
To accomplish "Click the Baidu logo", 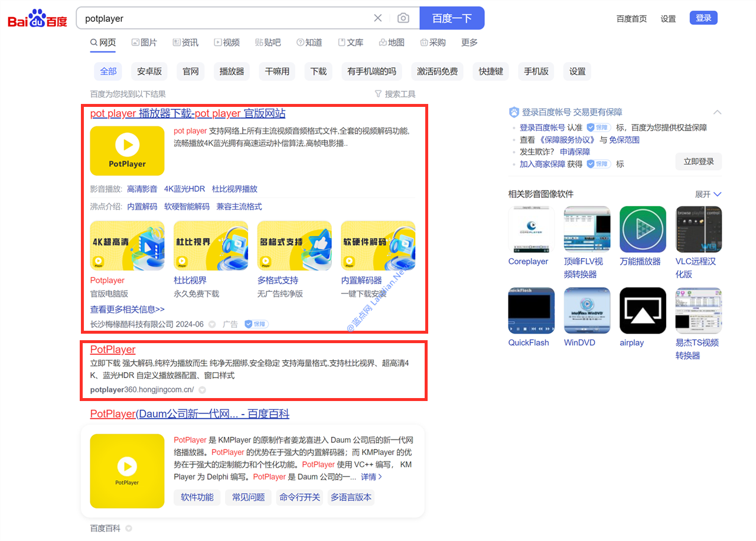I will click(x=37, y=18).
